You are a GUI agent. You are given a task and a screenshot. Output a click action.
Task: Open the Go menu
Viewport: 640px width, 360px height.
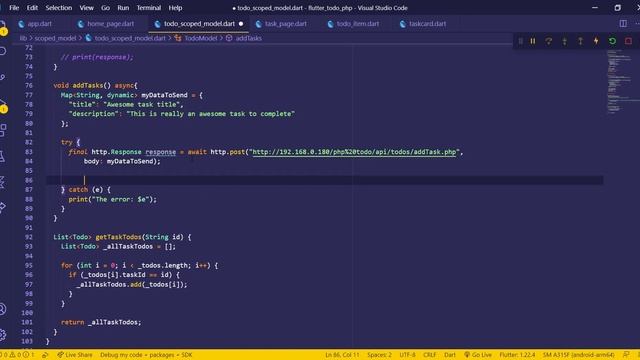[105, 8]
